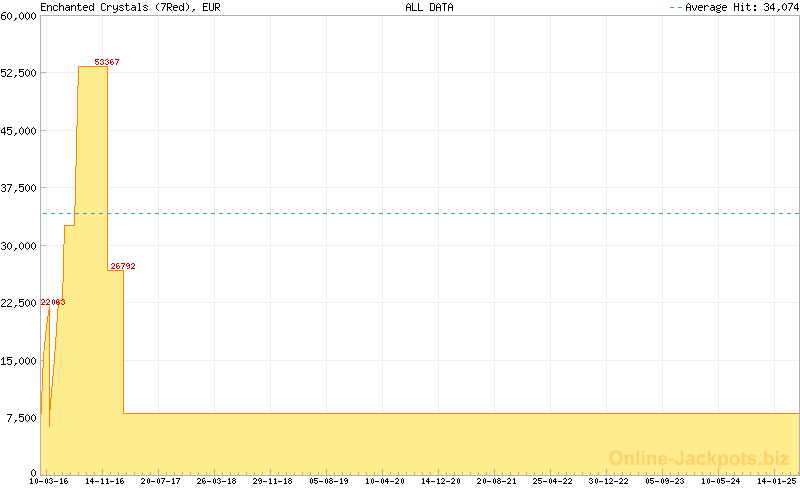800x490 pixels.
Task: Click the 14-11-16 date label
Action: coord(105,481)
